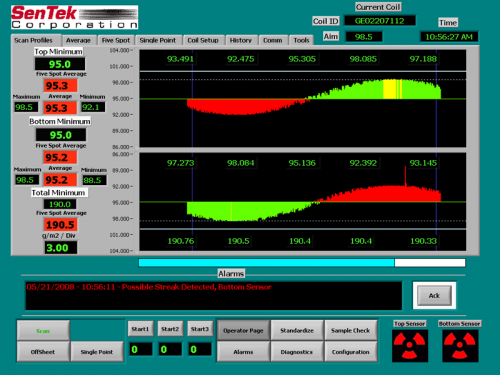Viewport: 500px width, 375px height.
Task: Open the Five Spot tab
Action: coord(116,40)
